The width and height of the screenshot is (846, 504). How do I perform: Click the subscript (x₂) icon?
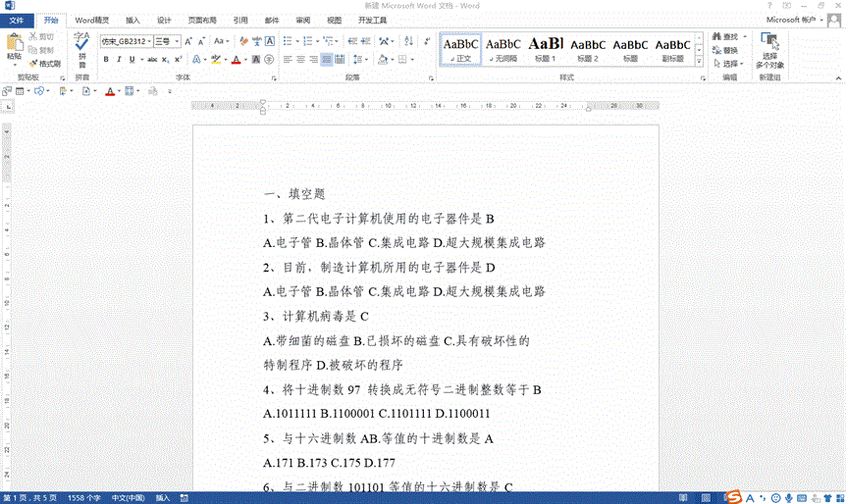point(166,60)
